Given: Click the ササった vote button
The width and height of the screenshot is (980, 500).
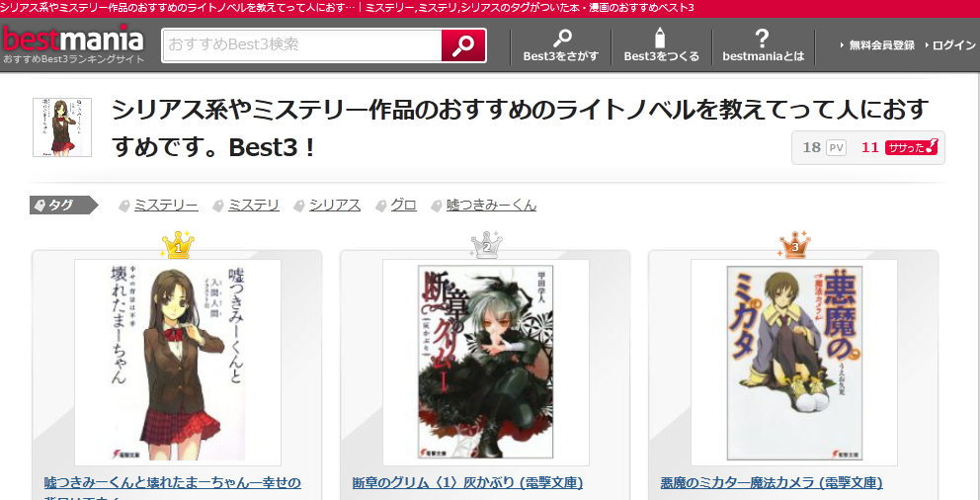Looking at the screenshot, I should pyautogui.click(x=911, y=147).
